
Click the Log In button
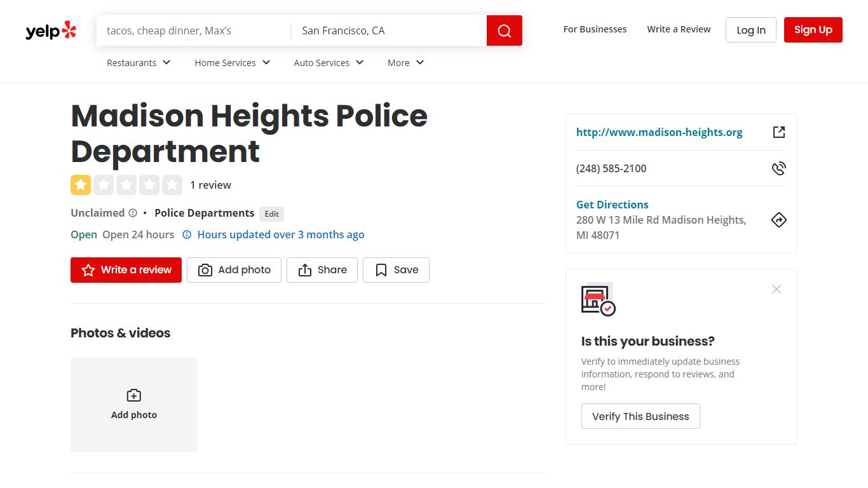(751, 30)
